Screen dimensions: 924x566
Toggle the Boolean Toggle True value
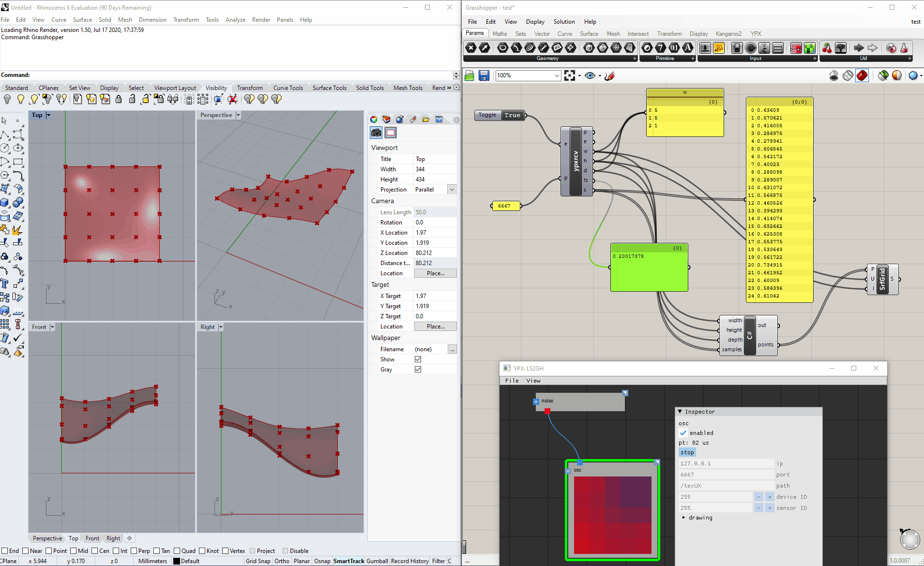(x=512, y=115)
